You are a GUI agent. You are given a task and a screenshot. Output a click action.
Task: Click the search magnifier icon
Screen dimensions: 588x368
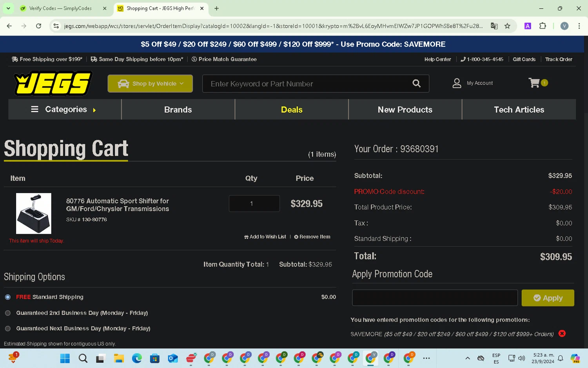coord(416,83)
